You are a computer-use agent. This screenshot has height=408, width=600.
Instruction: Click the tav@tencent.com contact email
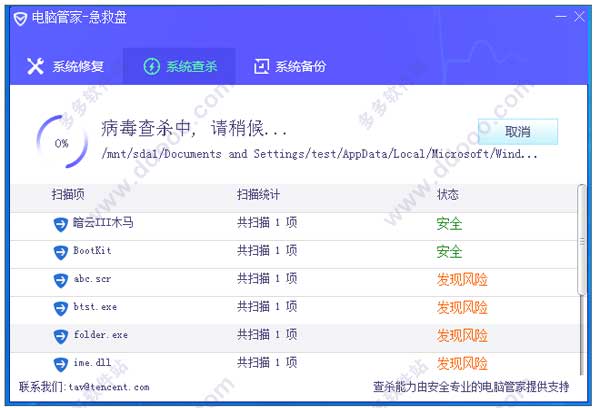[109, 387]
